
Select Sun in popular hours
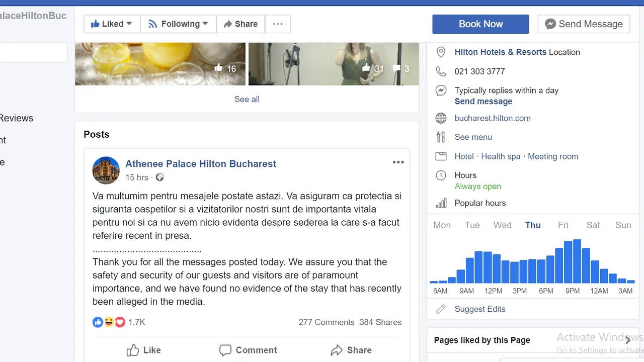(623, 225)
